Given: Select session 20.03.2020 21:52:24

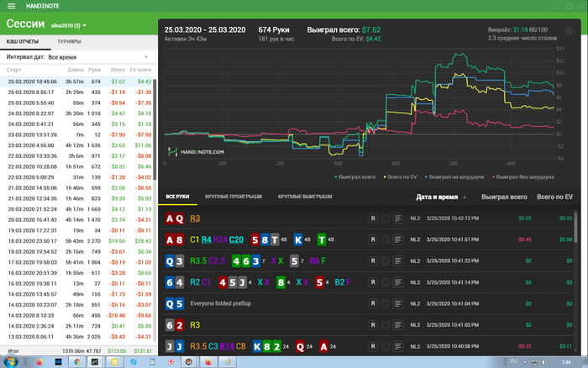Looking at the screenshot, I should pyautogui.click(x=78, y=209).
